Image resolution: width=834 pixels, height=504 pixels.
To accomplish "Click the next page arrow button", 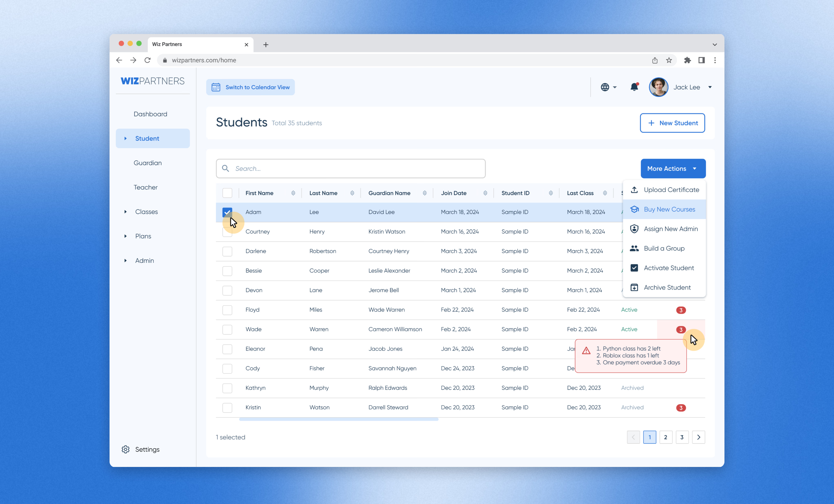I will click(x=698, y=437).
